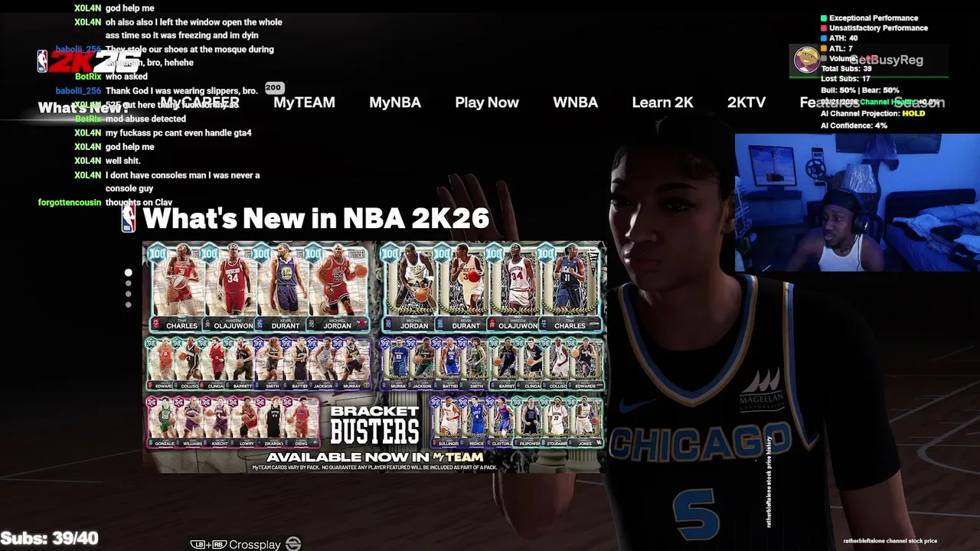Click ATH: 40 legend label

coord(843,38)
